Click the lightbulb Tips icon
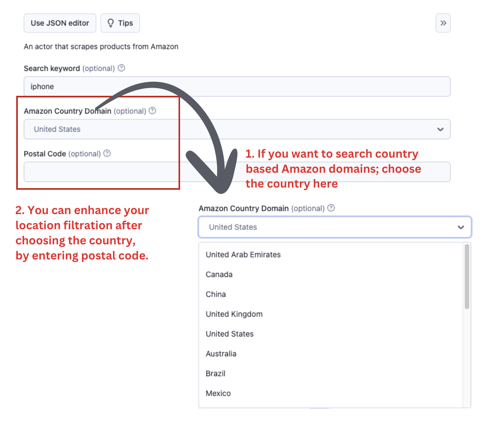Viewport: 504px width, 443px height. tap(111, 23)
